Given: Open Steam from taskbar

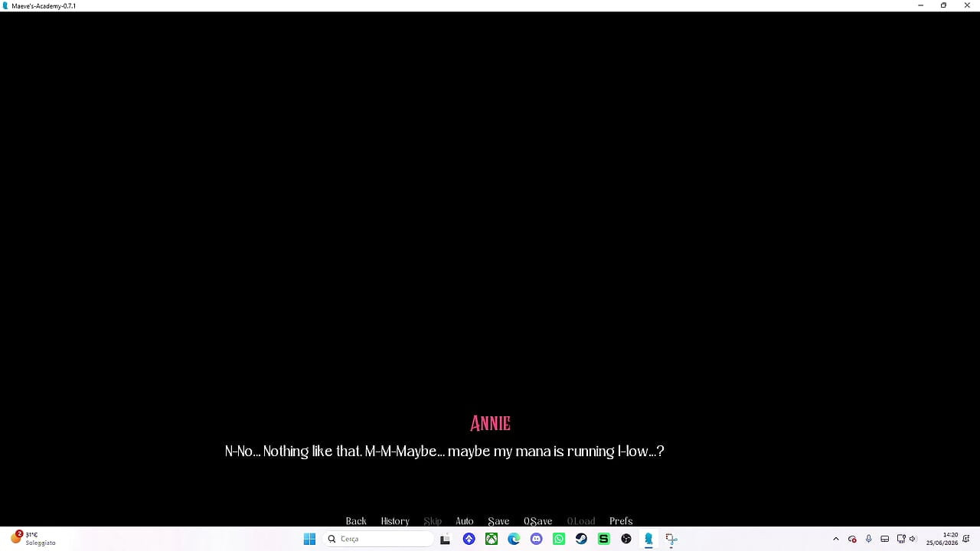Looking at the screenshot, I should point(581,539).
